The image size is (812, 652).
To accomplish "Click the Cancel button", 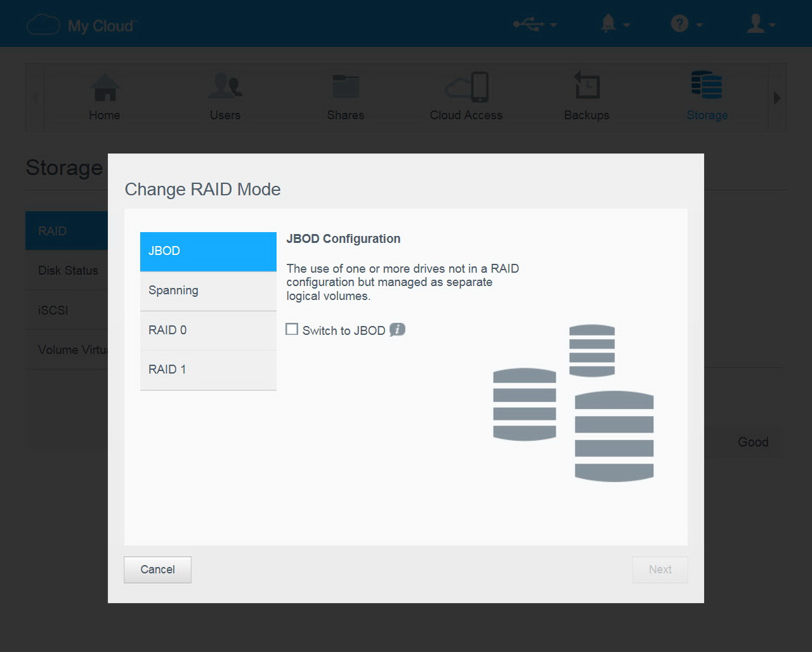I will click(x=157, y=570).
